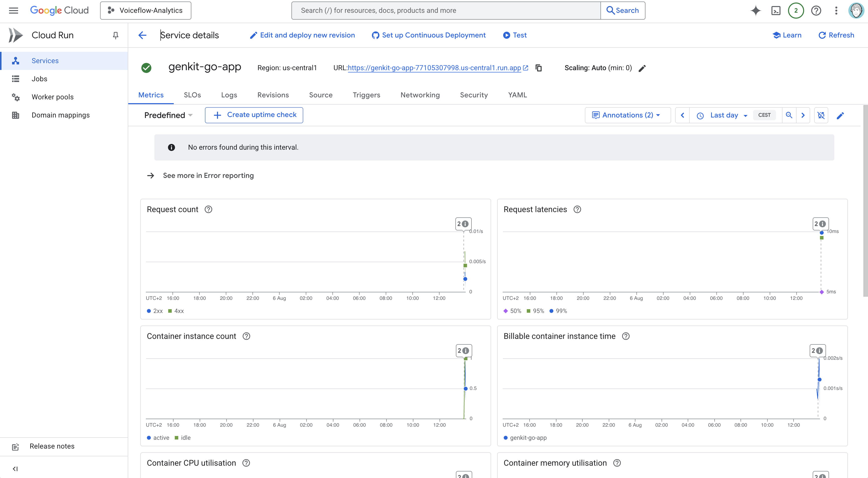The height and width of the screenshot is (478, 868).
Task: Toggle the idle instances legend item
Action: pos(183,437)
